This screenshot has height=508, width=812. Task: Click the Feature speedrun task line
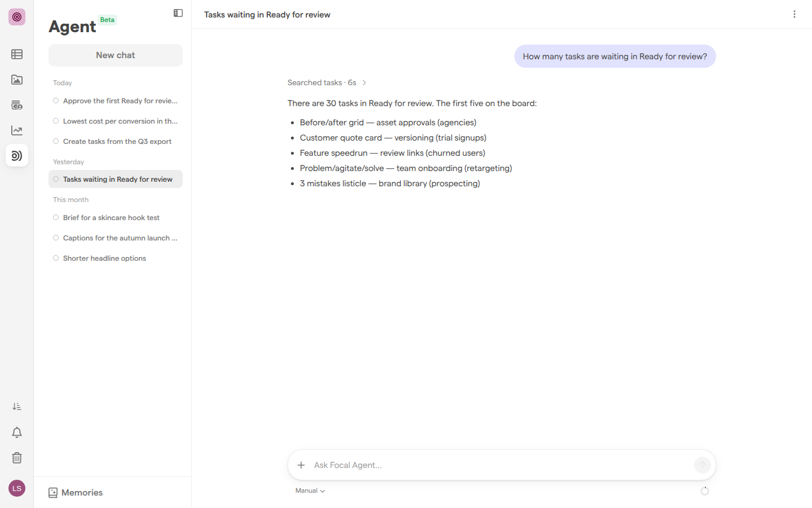point(392,153)
